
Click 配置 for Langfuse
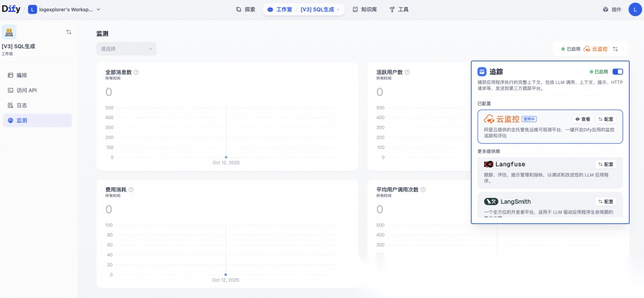pos(606,164)
